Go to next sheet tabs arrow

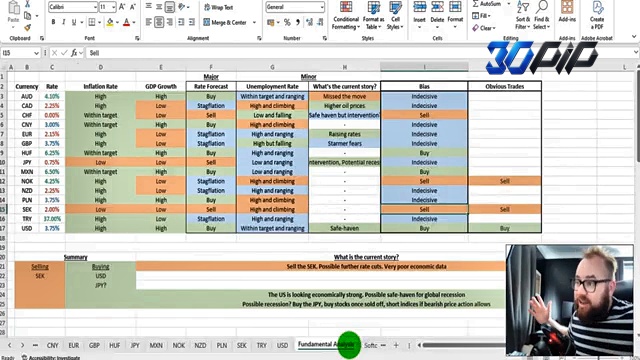pyautogui.click(x=22, y=345)
